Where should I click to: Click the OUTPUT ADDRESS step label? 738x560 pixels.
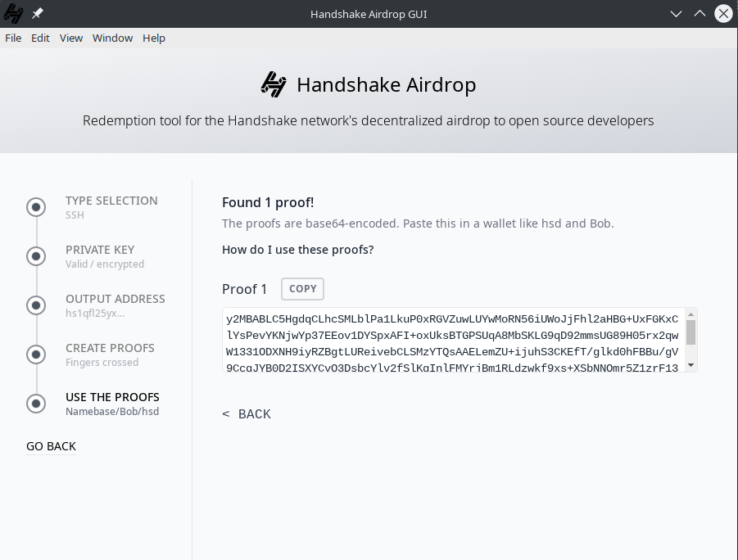[115, 299]
